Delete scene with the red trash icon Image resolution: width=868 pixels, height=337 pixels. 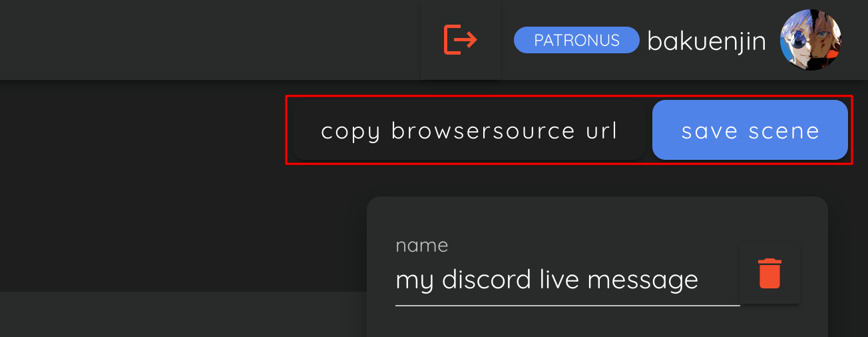click(770, 274)
